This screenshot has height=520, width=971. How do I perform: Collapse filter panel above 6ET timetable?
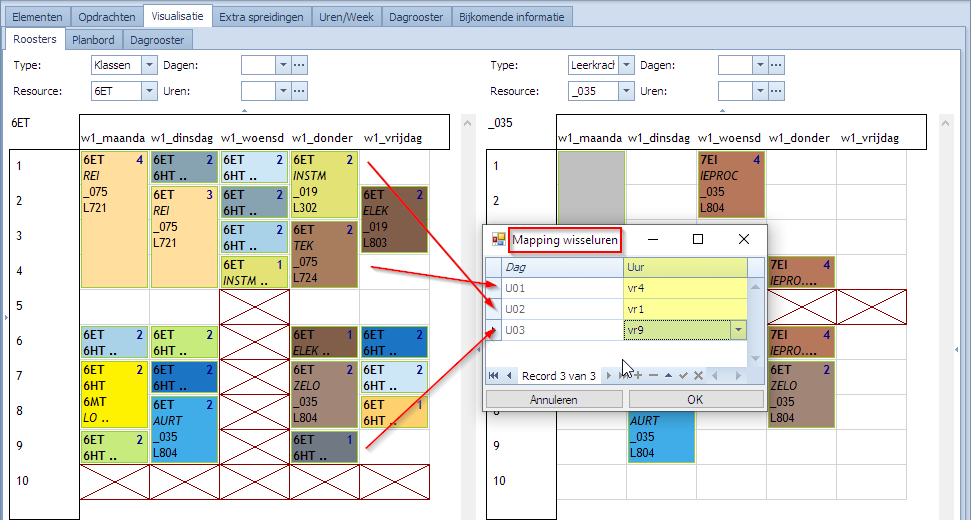[244, 110]
